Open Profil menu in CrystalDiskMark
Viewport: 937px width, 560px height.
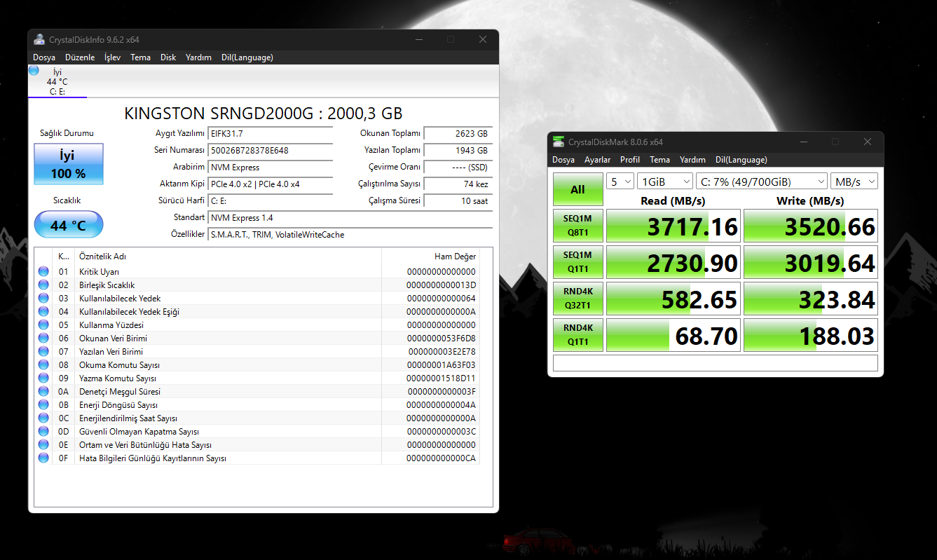(630, 160)
